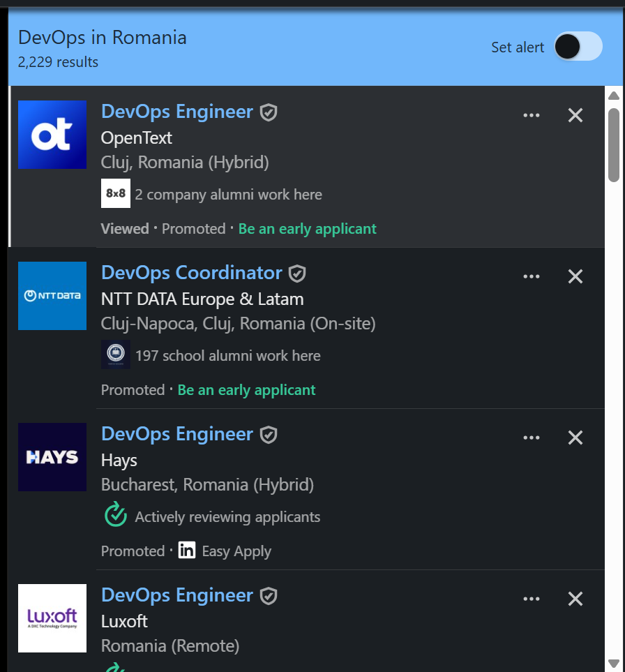The image size is (625, 672).
Task: Click the Hays company logo
Action: [52, 457]
